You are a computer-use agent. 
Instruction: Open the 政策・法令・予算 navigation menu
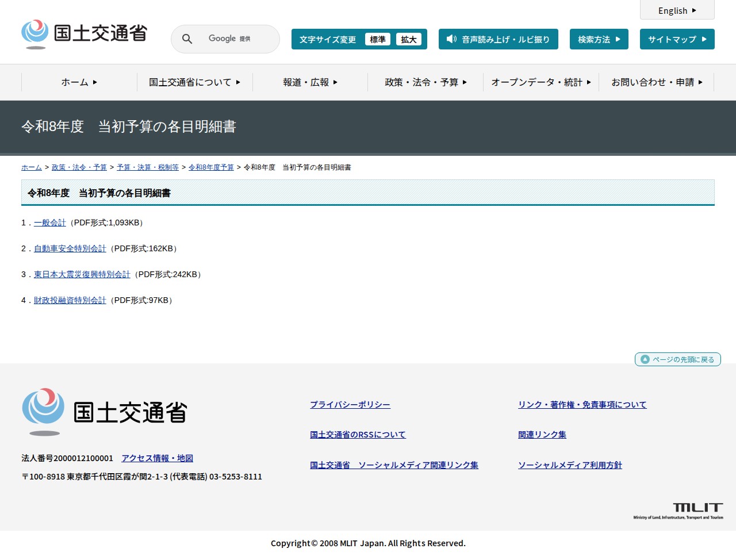[x=425, y=82]
